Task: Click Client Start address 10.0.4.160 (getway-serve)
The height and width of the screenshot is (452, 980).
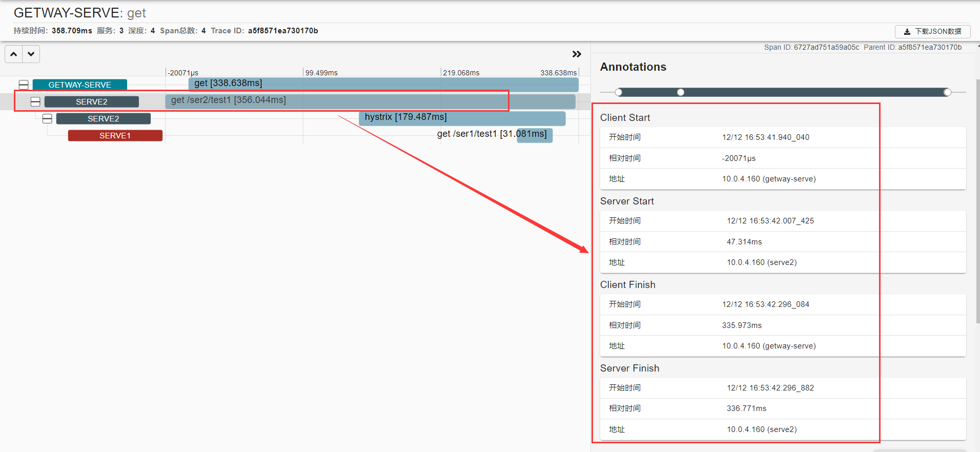Action: point(769,179)
